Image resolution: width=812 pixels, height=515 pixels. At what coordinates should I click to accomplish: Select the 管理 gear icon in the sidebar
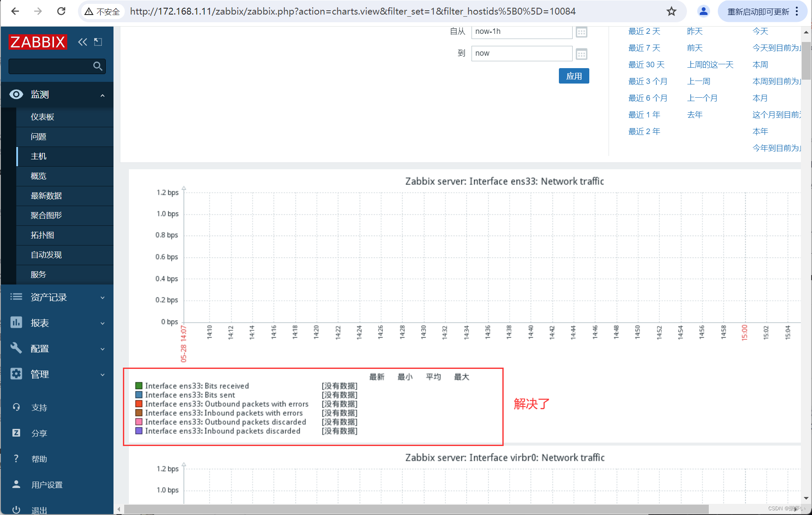pyautogui.click(x=16, y=374)
